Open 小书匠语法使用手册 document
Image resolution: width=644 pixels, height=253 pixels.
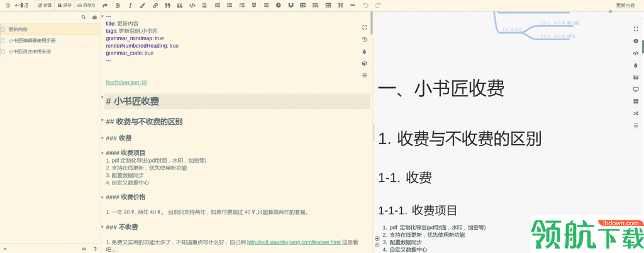[x=50, y=51]
